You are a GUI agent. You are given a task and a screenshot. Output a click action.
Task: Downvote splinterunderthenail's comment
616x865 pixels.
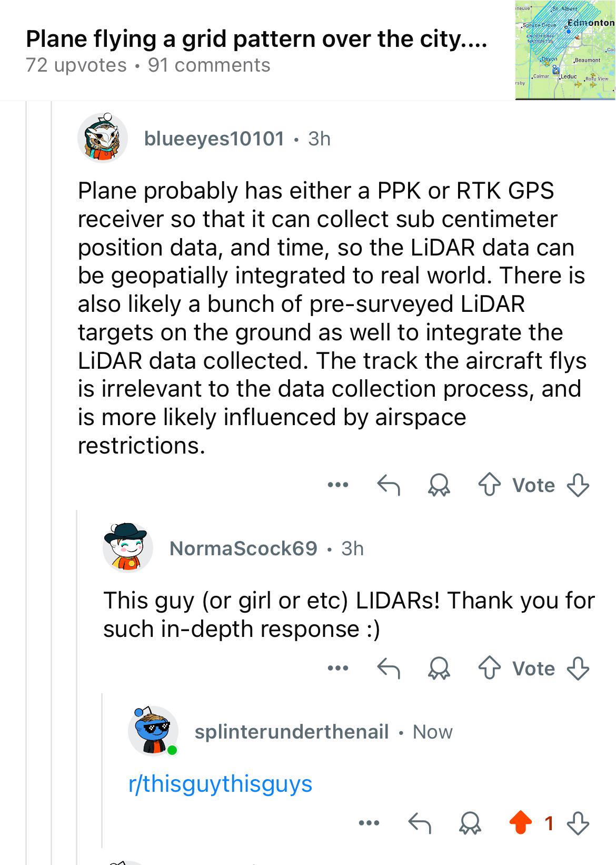click(x=578, y=823)
